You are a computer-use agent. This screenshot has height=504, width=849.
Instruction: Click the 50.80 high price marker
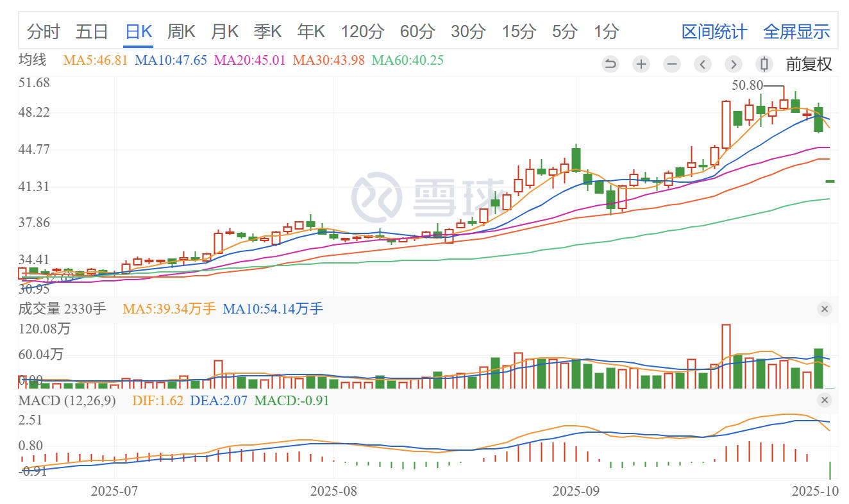coord(747,85)
